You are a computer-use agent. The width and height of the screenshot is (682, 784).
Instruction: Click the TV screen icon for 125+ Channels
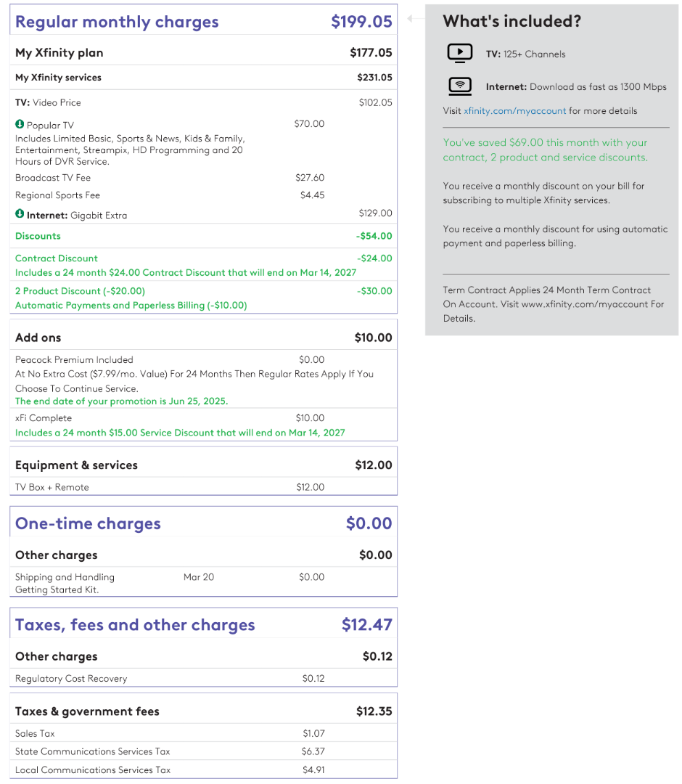point(460,53)
